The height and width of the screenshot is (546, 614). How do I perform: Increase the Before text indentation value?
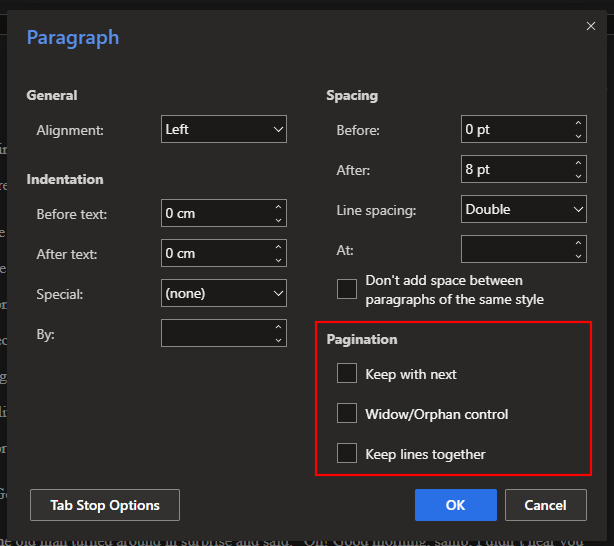[x=278, y=207]
